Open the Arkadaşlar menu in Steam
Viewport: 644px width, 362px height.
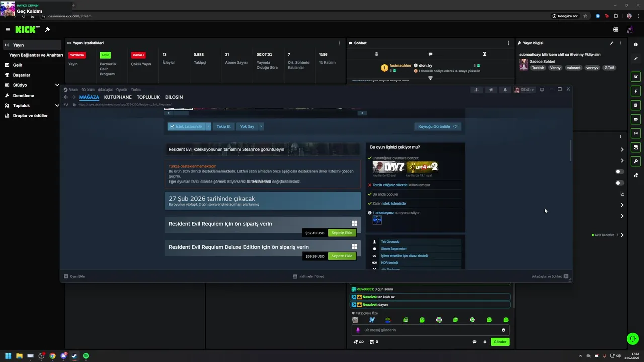pyautogui.click(x=105, y=89)
